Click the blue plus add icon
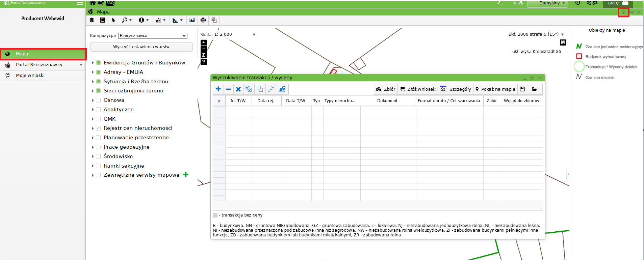The image size is (644, 260). (218, 89)
